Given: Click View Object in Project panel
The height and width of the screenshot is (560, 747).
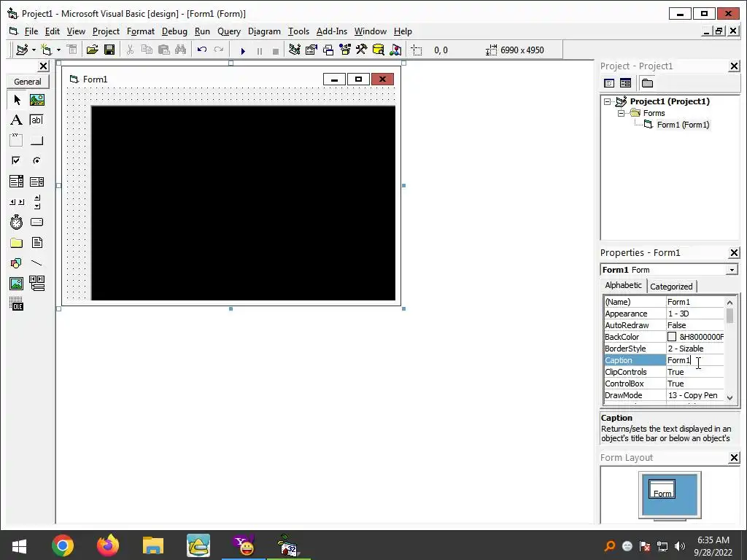Looking at the screenshot, I should click(625, 83).
